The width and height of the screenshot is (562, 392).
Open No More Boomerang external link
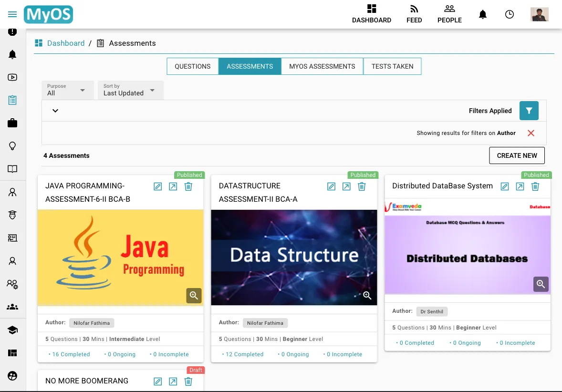pyautogui.click(x=173, y=382)
